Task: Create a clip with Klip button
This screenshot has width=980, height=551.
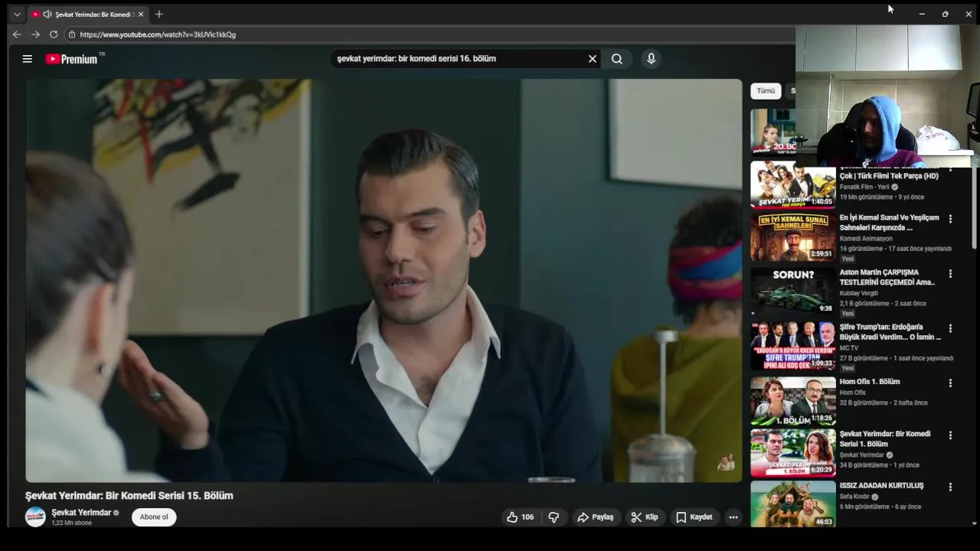Action: click(644, 517)
